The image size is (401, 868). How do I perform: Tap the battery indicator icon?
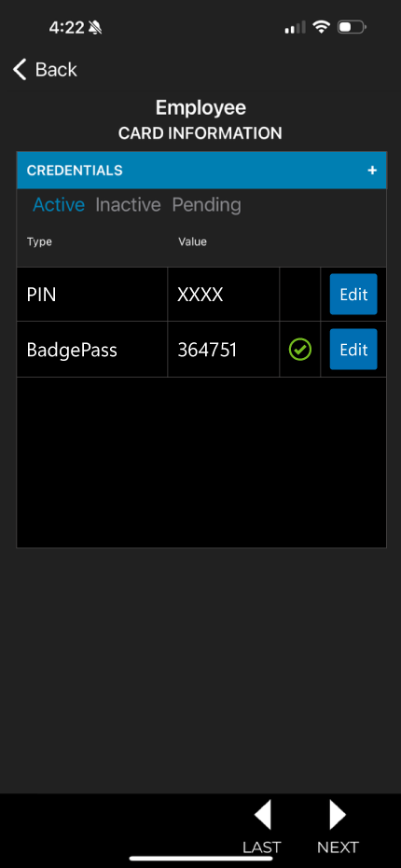point(353,26)
